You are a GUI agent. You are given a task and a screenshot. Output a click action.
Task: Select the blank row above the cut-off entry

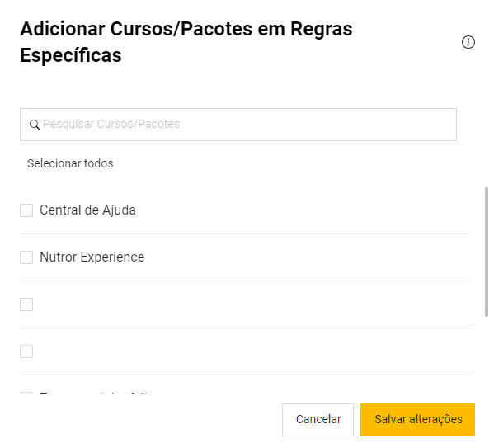tap(246, 351)
